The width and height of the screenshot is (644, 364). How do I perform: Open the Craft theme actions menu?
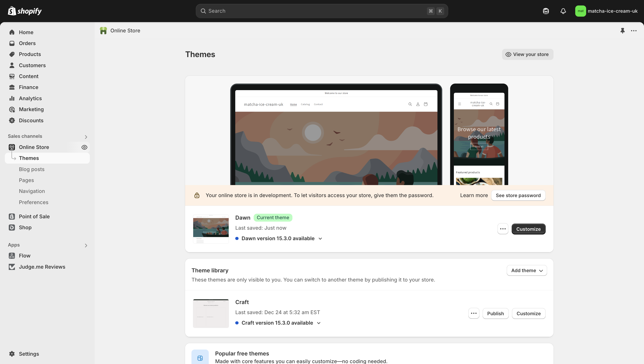[x=474, y=313]
